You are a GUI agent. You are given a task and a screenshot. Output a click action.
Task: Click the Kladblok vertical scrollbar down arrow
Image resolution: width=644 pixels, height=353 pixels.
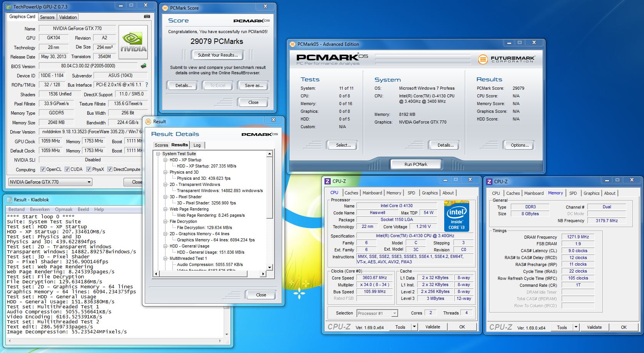tap(227, 334)
